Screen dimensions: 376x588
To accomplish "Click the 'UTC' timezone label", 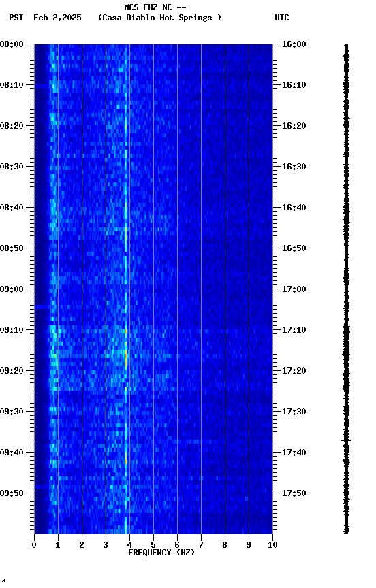I will point(282,18).
